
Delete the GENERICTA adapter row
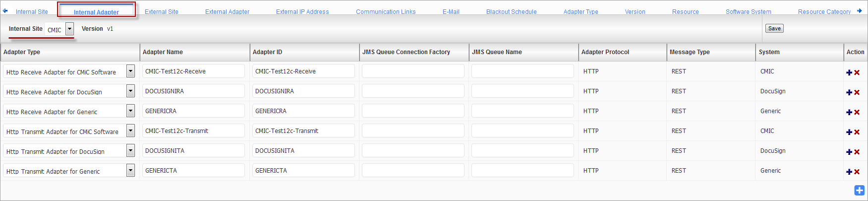click(x=857, y=172)
